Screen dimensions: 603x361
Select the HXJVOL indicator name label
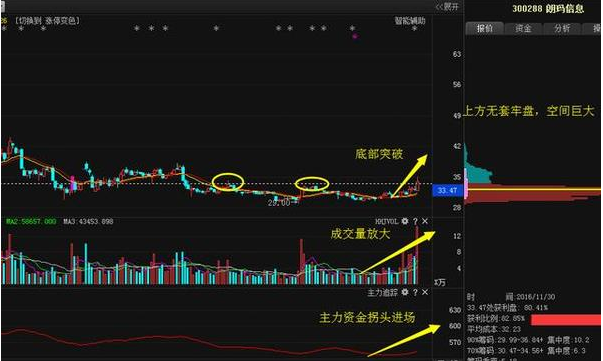click(386, 221)
